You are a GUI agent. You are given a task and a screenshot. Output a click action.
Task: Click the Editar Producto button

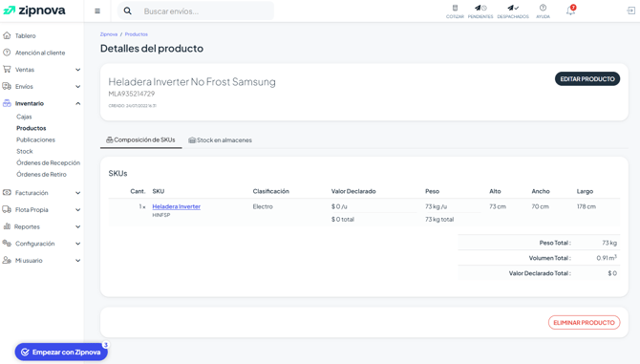coord(587,78)
